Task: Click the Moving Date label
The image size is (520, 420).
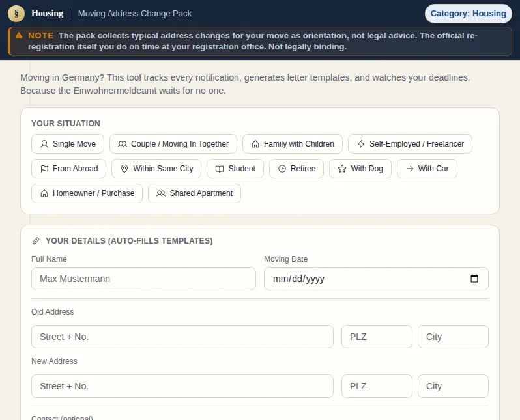Action: pyautogui.click(x=286, y=259)
